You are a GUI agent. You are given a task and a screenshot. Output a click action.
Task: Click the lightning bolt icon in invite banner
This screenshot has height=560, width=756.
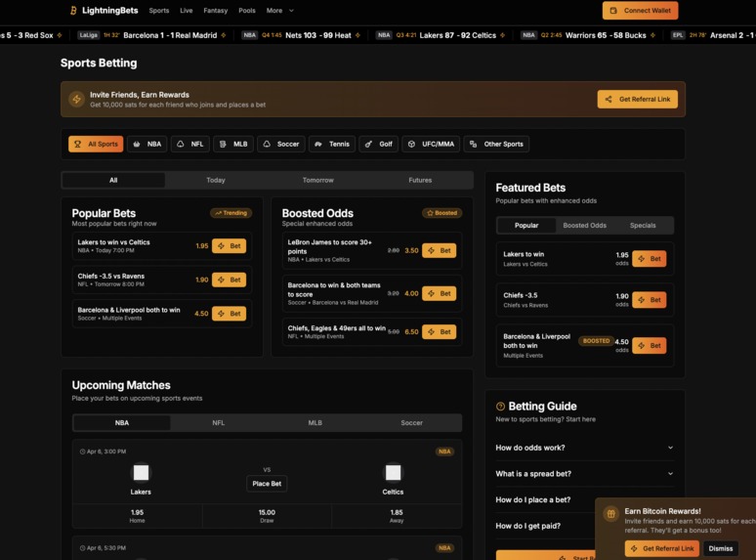click(76, 99)
